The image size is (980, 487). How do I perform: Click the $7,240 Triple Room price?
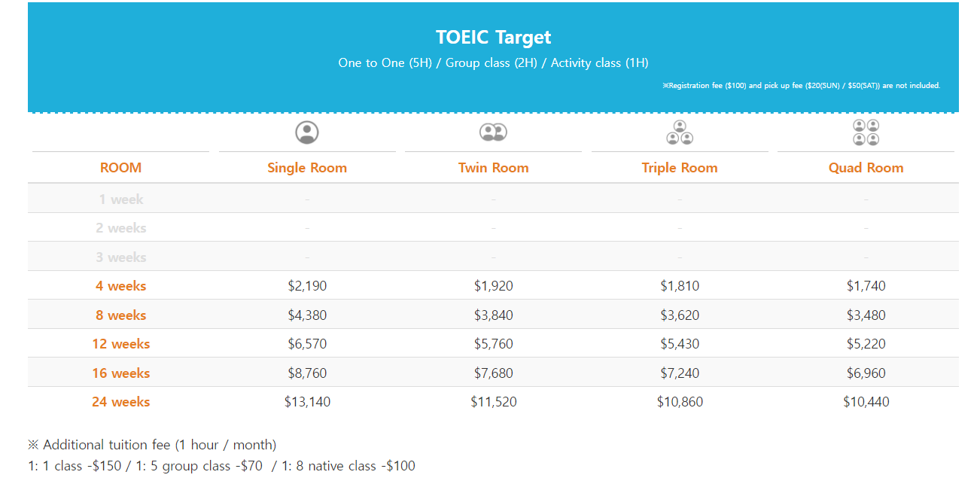pos(680,373)
